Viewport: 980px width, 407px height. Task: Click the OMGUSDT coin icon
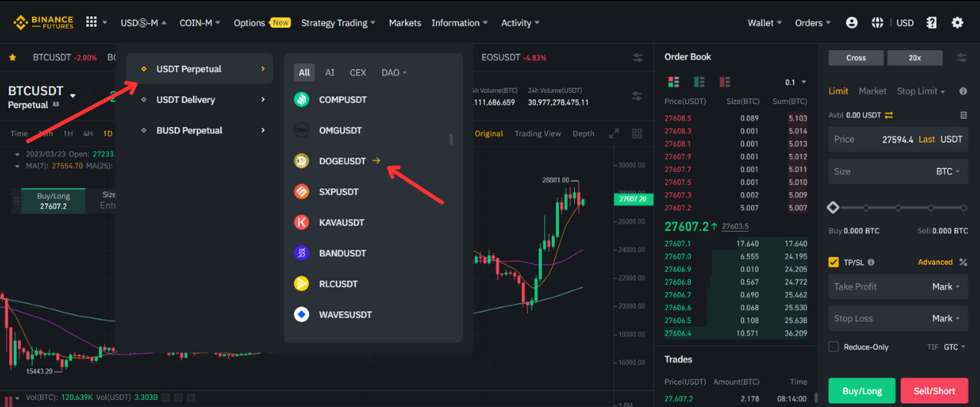point(302,130)
